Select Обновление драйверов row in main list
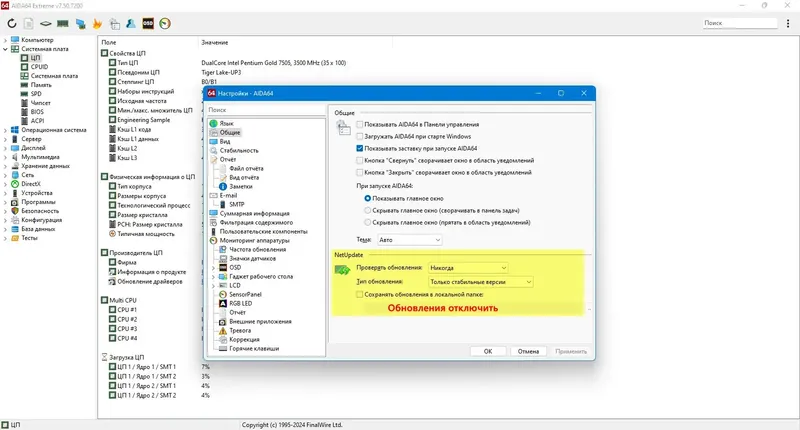The width and height of the screenshot is (800, 430). coord(149,282)
